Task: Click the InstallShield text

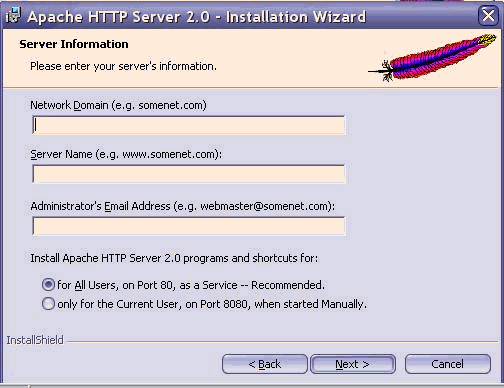Action: click(x=35, y=340)
